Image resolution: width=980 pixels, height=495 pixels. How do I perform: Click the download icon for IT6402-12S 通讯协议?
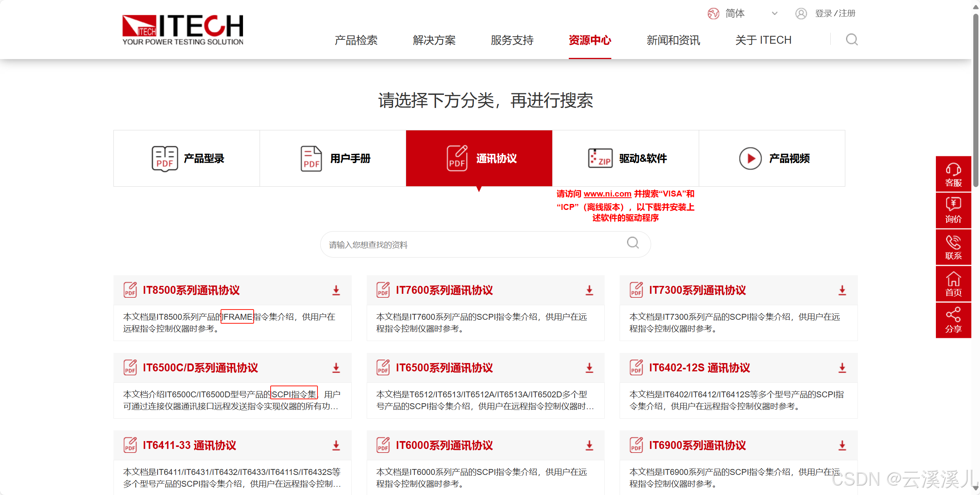[x=842, y=368]
